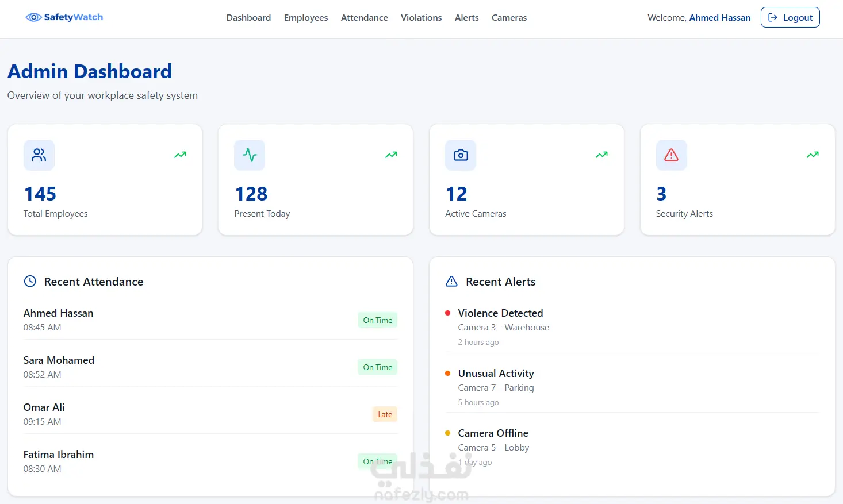The height and width of the screenshot is (504, 843).
Task: Go to the Attendance page
Action: coord(365,18)
